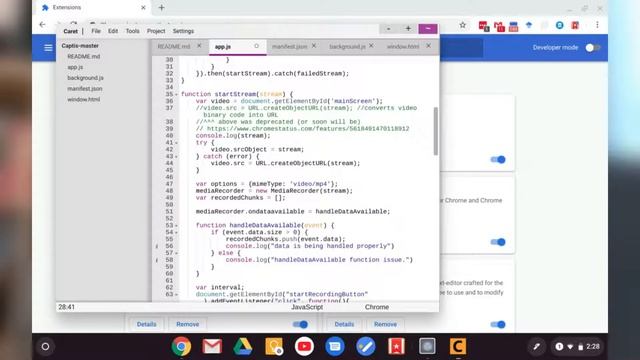Image resolution: width=640 pixels, height=360 pixels.
Task: Click the left card Details button
Action: point(147,324)
